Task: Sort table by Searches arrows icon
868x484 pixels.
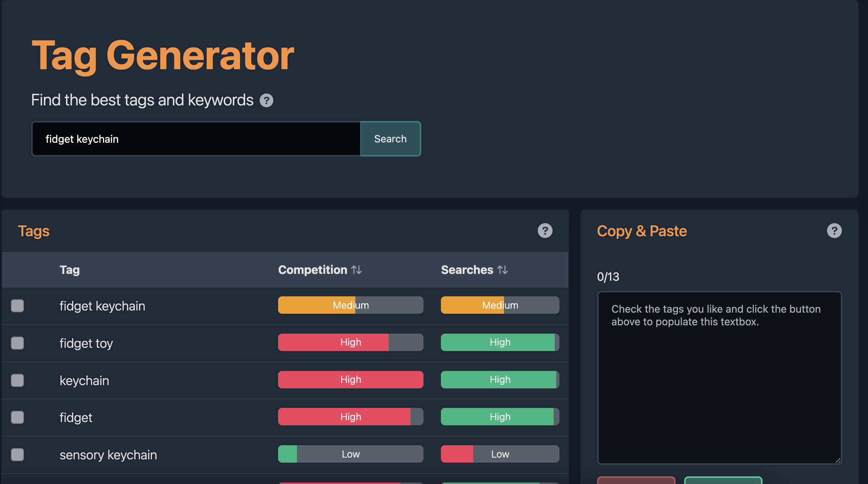Action: pos(503,270)
